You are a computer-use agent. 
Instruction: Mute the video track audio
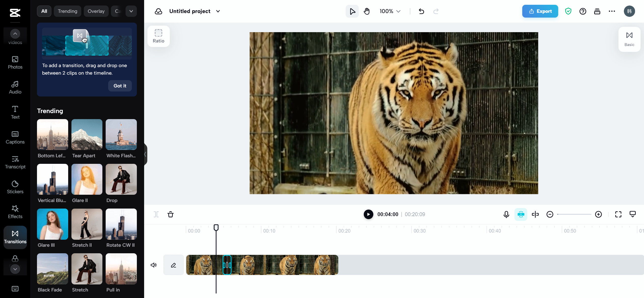pos(153,265)
